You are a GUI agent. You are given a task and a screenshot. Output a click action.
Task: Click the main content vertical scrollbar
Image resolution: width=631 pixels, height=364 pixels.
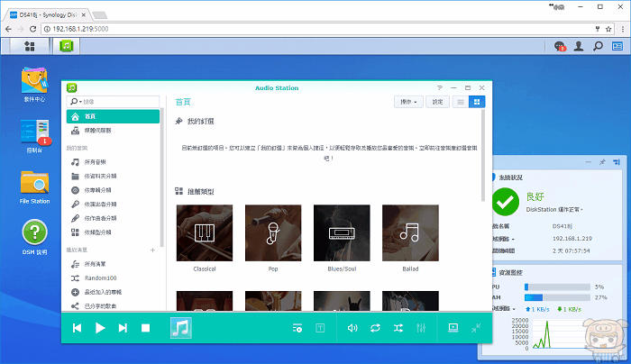point(483,155)
